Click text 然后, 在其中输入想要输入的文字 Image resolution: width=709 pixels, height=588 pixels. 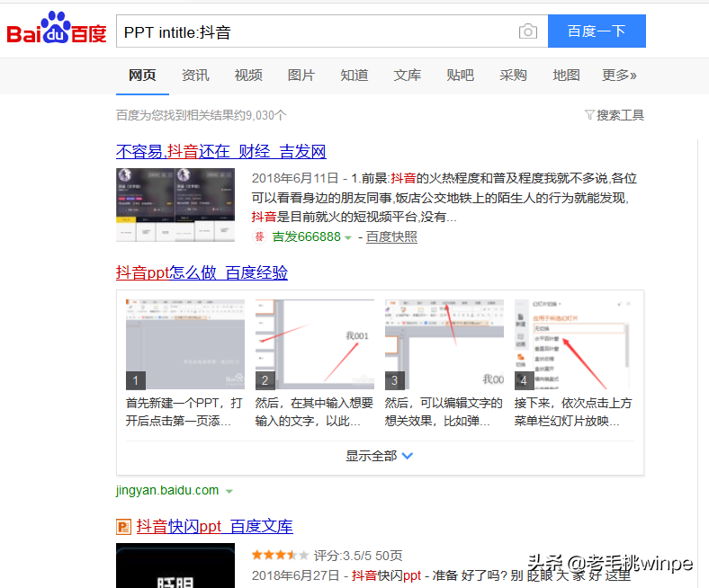(x=314, y=412)
